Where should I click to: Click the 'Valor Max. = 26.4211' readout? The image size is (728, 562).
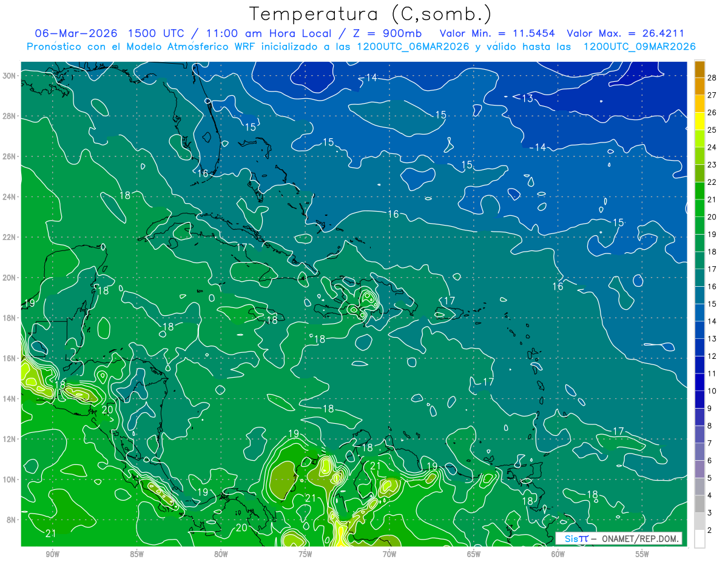pyautogui.click(x=625, y=33)
